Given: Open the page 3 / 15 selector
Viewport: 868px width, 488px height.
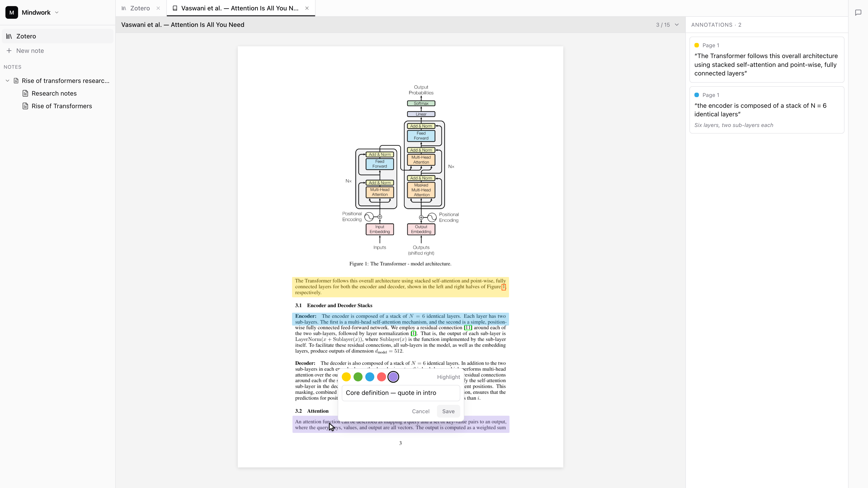Looking at the screenshot, I should (x=667, y=25).
